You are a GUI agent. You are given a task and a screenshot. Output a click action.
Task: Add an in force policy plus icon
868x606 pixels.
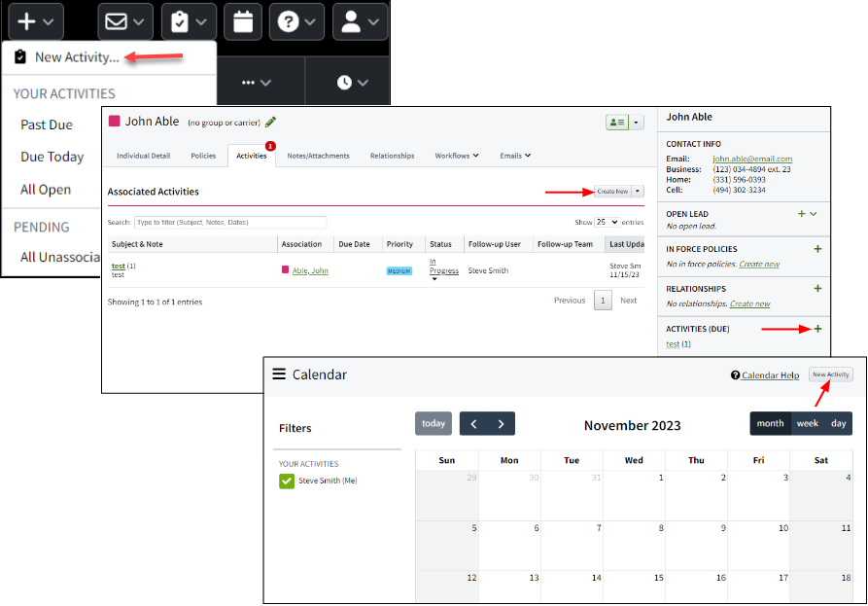817,249
